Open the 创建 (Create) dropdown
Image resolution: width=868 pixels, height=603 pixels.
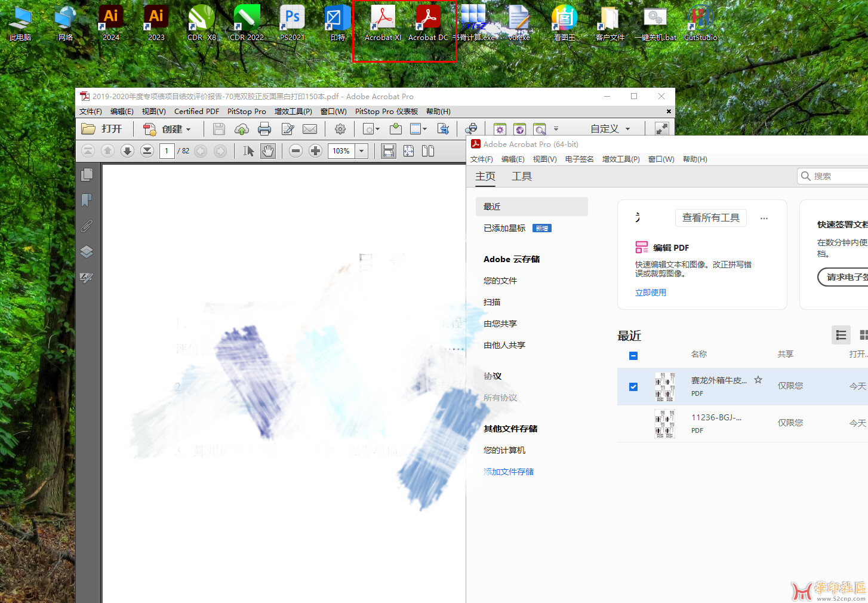pyautogui.click(x=168, y=129)
